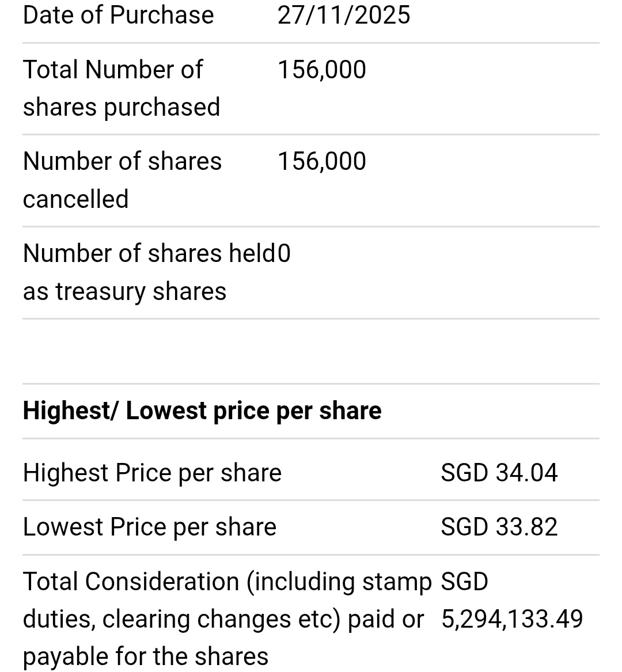Select the SGD 33.82 lowest price
Image resolution: width=622 pixels, height=672 pixels.
[x=499, y=527]
